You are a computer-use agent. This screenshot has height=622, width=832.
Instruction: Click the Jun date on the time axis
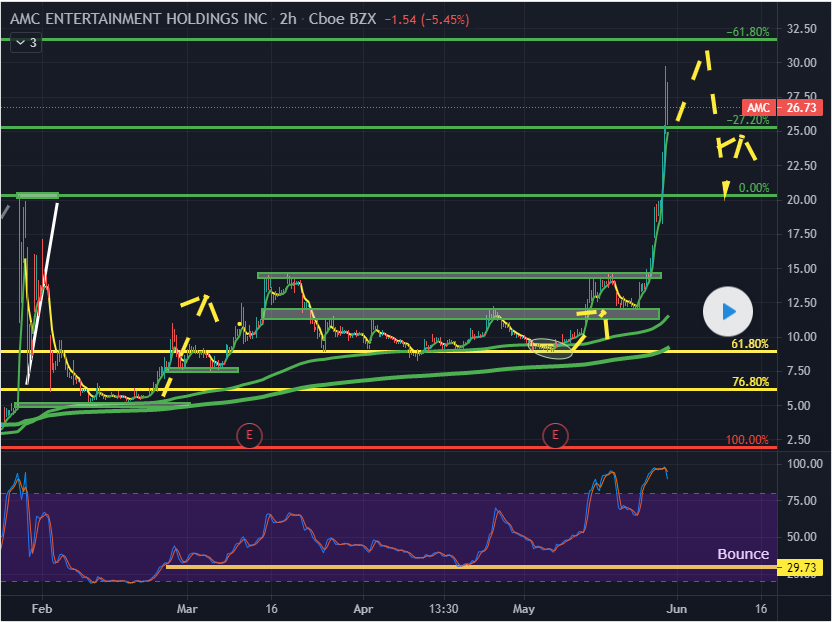pos(677,609)
